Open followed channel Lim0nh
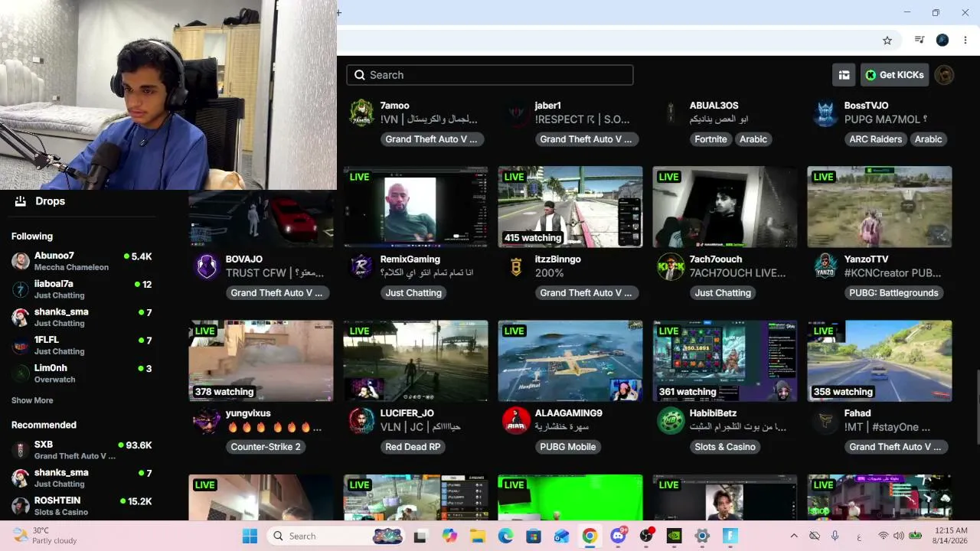The height and width of the screenshot is (551, 980). pos(83,373)
